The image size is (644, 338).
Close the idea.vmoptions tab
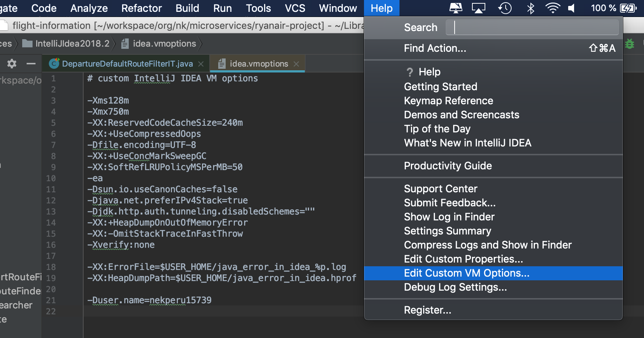pyautogui.click(x=296, y=64)
